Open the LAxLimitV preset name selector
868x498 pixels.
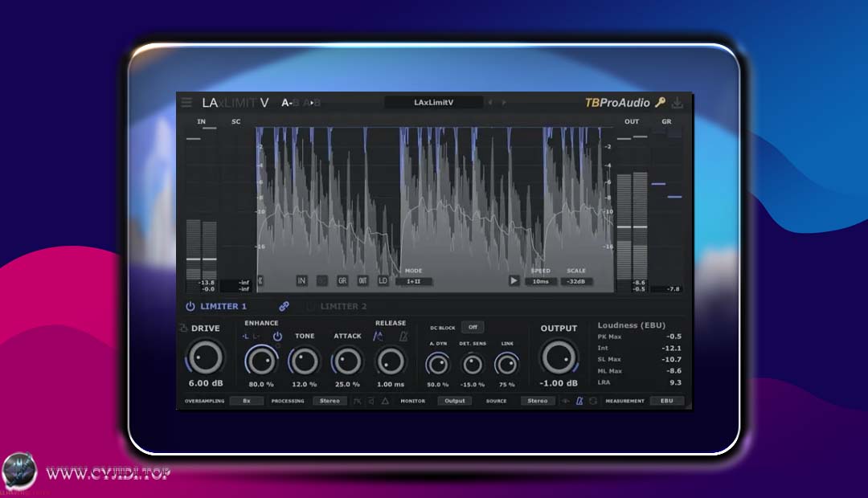[x=433, y=102]
